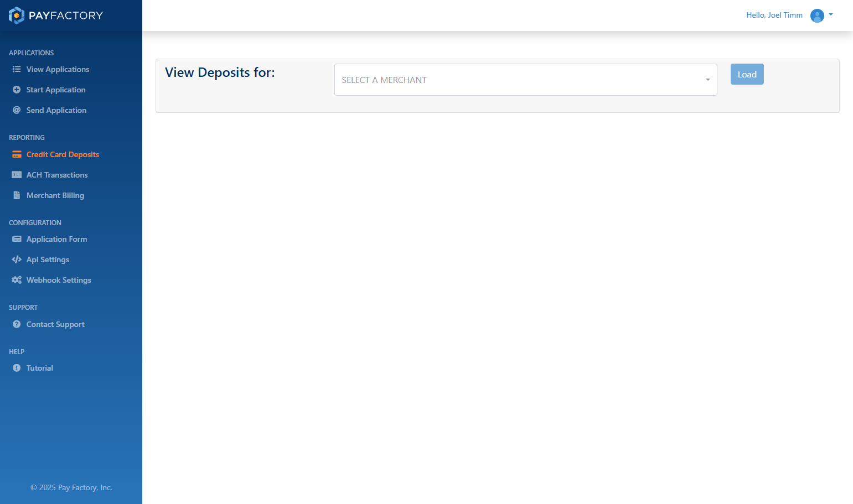The width and height of the screenshot is (853, 504).
Task: Click the Hello, Joel Timm greeting
Action: point(774,15)
